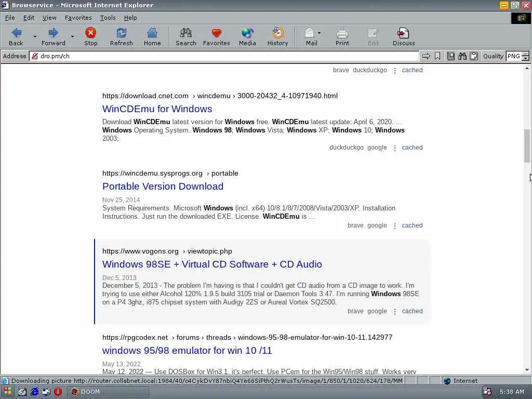Viewport: 532px width, 399px height.
Task: Open cached copy of the vogons.org result
Action: (x=412, y=311)
